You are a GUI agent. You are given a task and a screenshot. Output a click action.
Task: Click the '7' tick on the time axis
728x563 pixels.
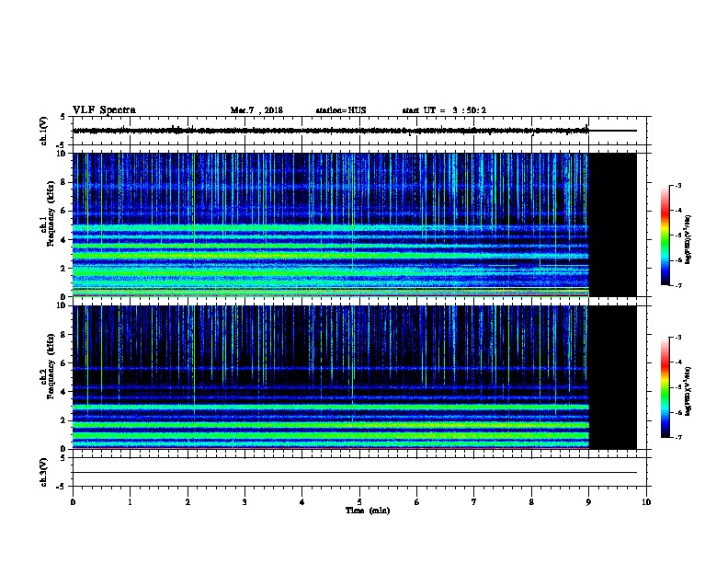click(474, 502)
